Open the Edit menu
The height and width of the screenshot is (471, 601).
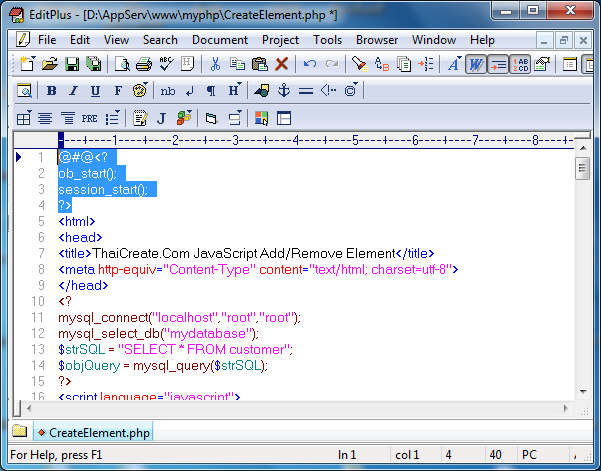[80, 40]
